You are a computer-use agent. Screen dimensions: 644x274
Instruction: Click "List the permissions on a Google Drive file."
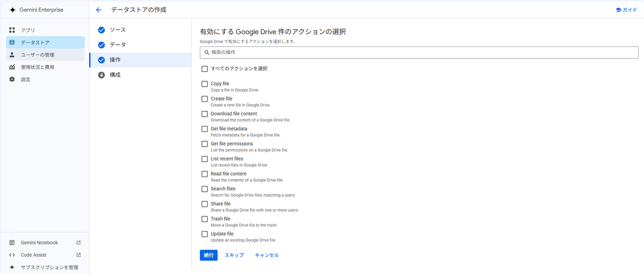pos(250,150)
